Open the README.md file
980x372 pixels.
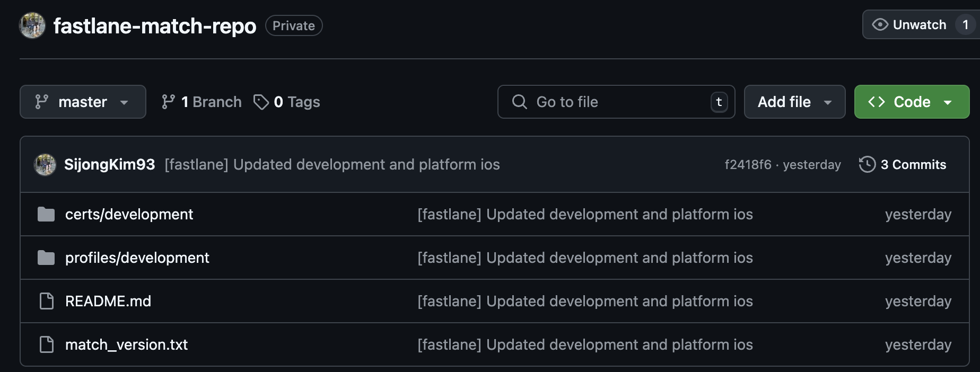point(108,302)
